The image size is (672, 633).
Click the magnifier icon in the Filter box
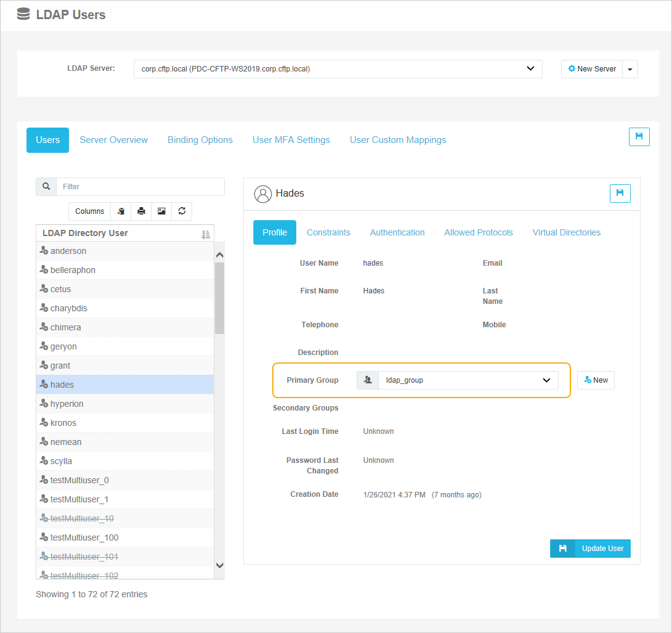coord(46,186)
